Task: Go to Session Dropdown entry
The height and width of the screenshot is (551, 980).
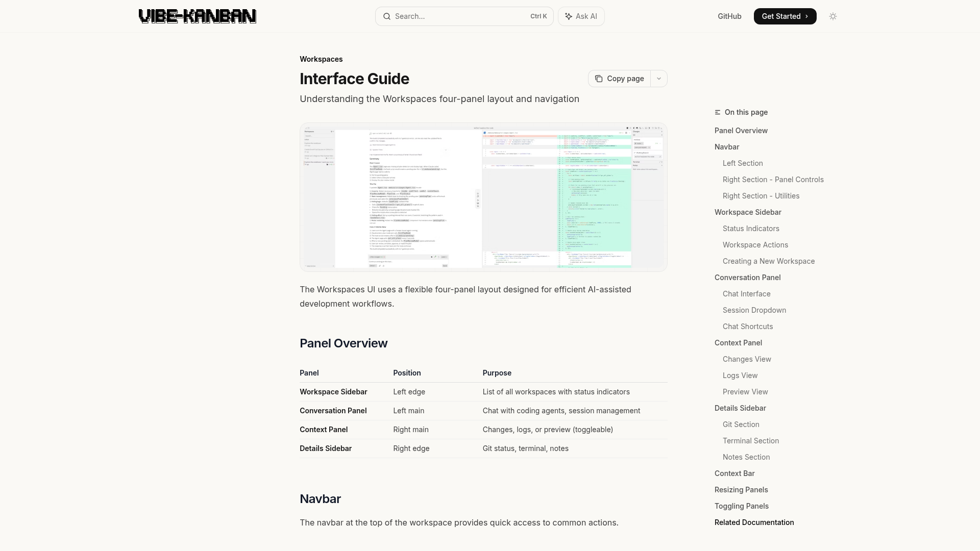Action: coord(754,310)
